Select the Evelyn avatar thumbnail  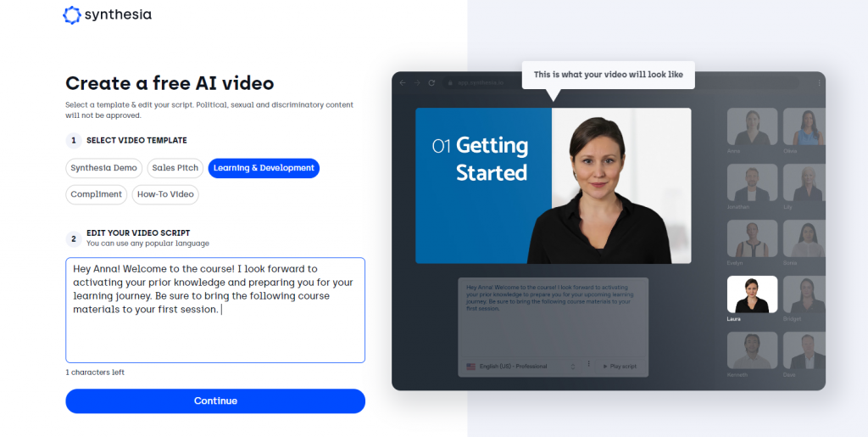[x=752, y=238]
